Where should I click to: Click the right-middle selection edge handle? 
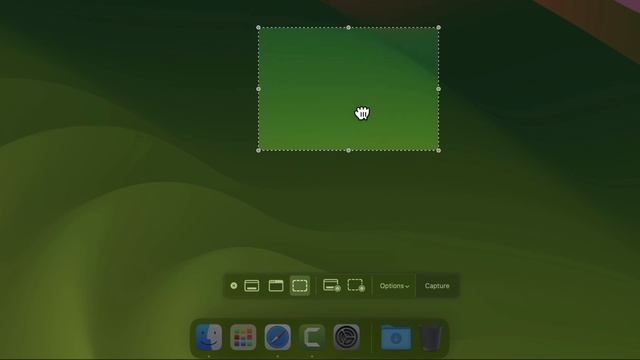tap(438, 89)
